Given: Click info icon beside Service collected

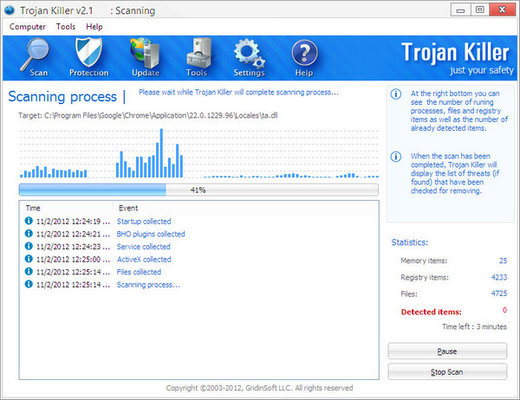Looking at the screenshot, I should pyautogui.click(x=29, y=246).
